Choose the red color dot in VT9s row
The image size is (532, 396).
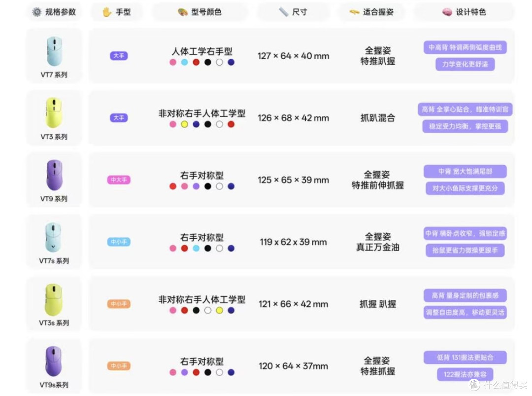pos(196,372)
